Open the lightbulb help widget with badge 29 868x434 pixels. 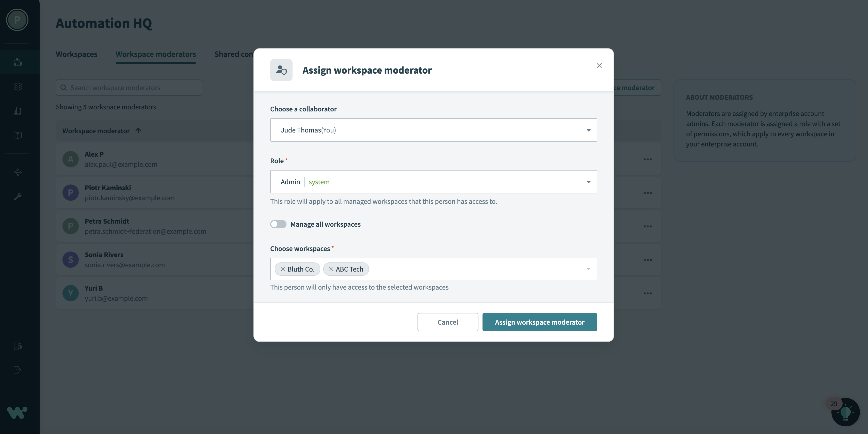(846, 412)
